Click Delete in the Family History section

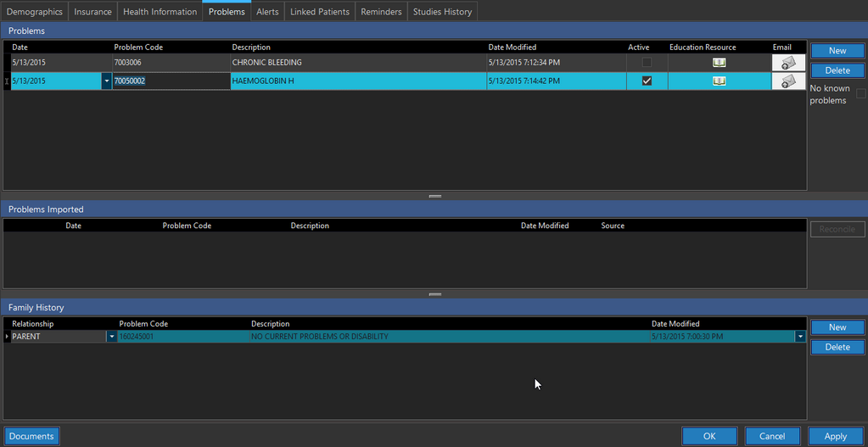[837, 347]
